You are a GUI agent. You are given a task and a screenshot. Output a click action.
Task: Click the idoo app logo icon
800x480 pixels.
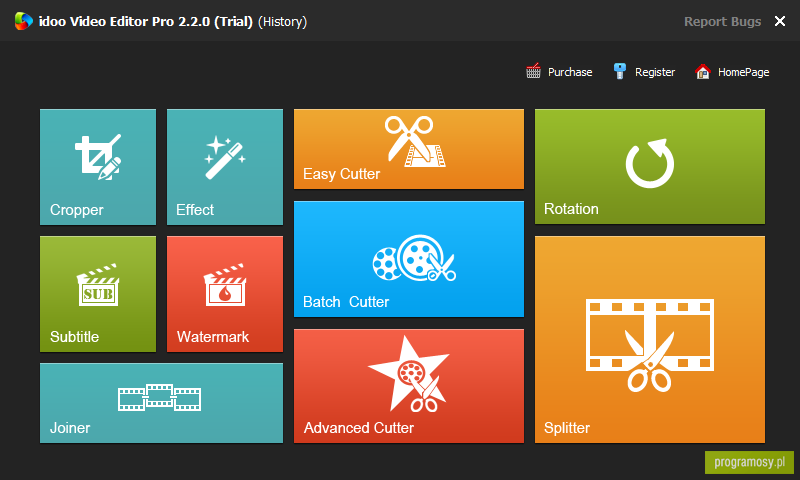coord(23,21)
